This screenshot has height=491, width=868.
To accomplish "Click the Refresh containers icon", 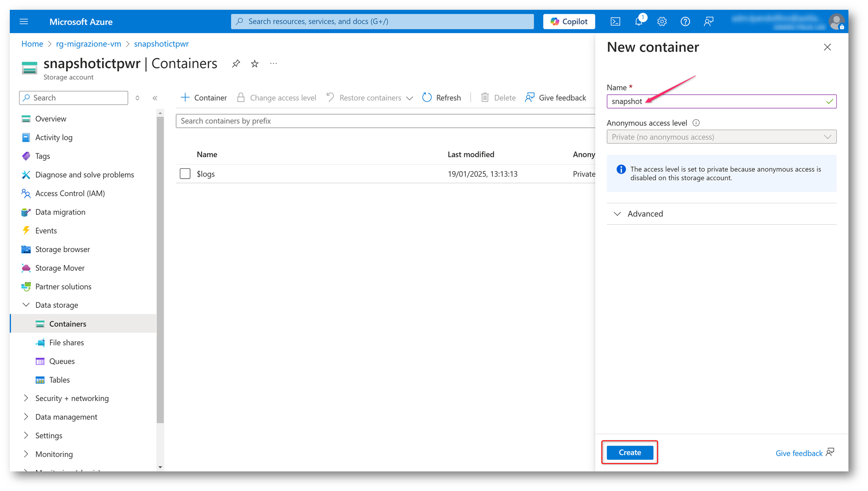I will [427, 97].
